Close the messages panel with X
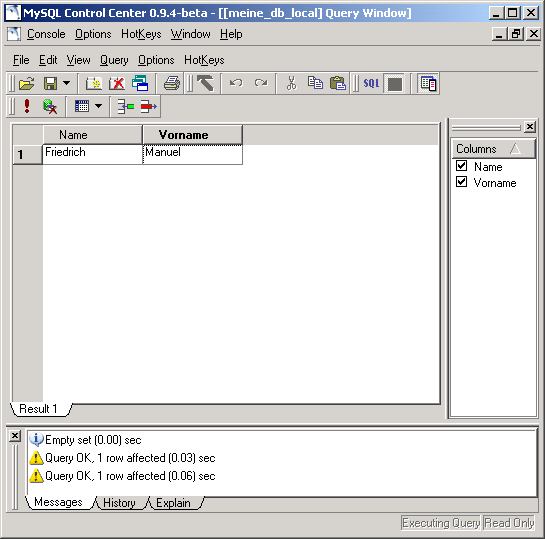Image resolution: width=545 pixels, height=539 pixels. pyautogui.click(x=15, y=436)
